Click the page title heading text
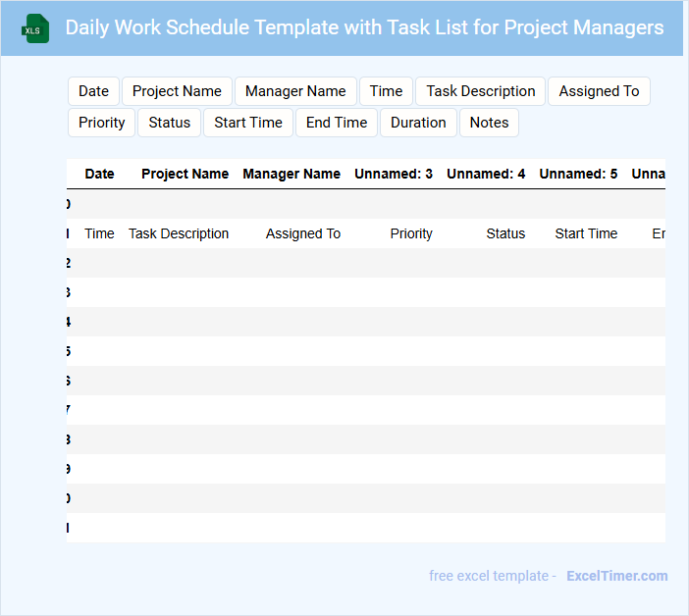689x616 pixels. (x=364, y=27)
